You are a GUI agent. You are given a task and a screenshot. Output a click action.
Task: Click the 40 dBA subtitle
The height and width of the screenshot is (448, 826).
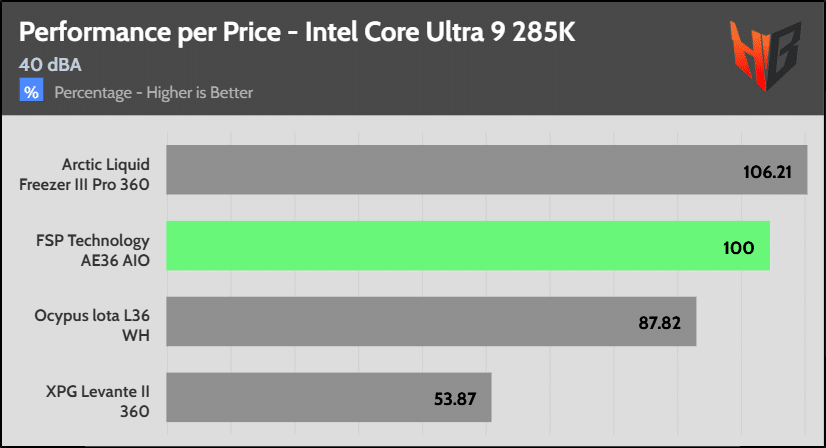[50, 65]
